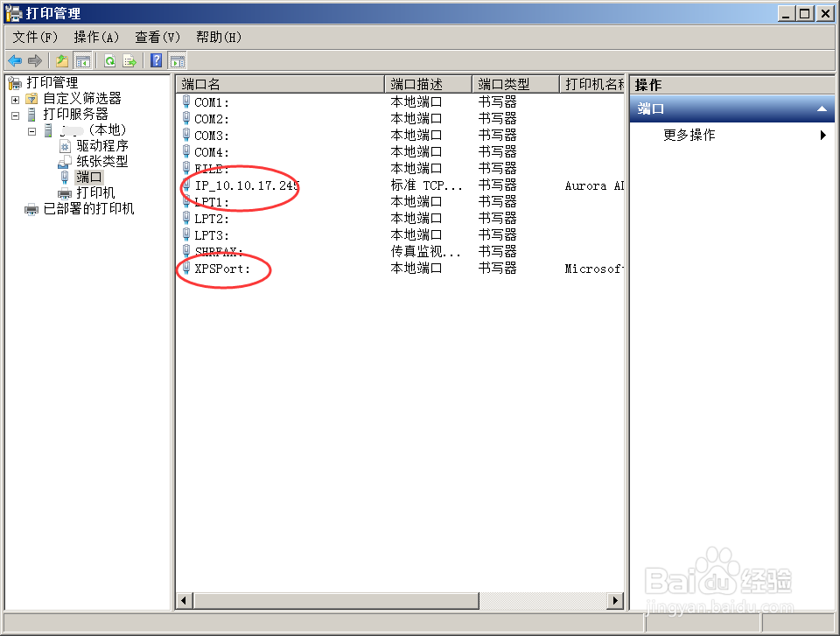
Task: Click the 已部署的打印机 tree icon
Action: click(x=31, y=209)
